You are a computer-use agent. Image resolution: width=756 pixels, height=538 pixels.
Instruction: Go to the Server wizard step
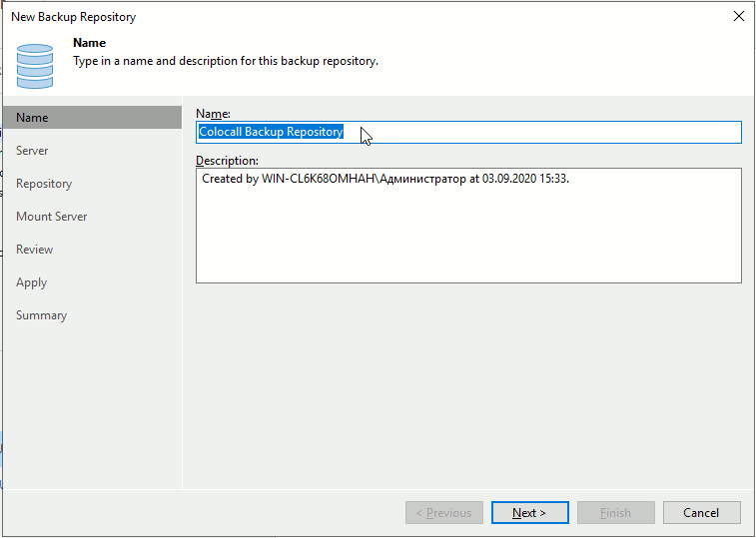tap(32, 151)
